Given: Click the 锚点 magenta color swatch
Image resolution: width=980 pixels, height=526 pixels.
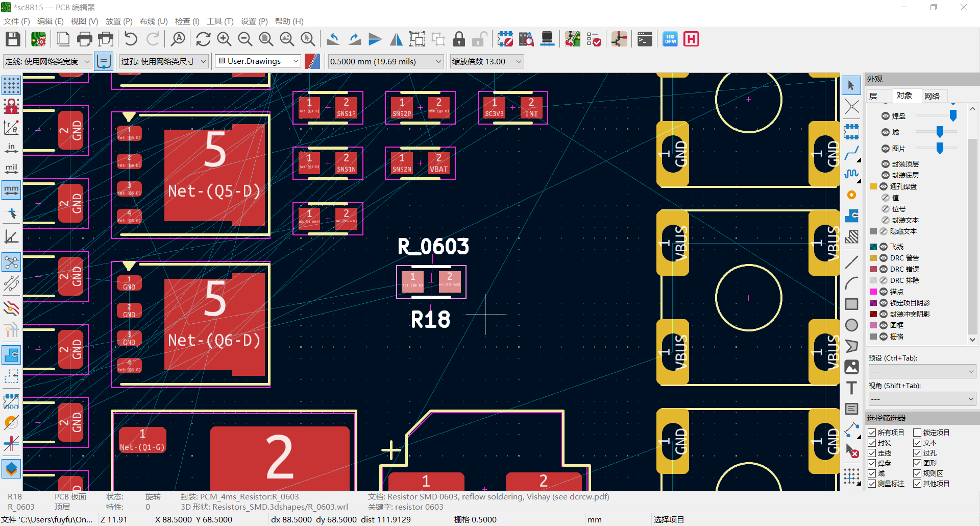Looking at the screenshot, I should 873,292.
